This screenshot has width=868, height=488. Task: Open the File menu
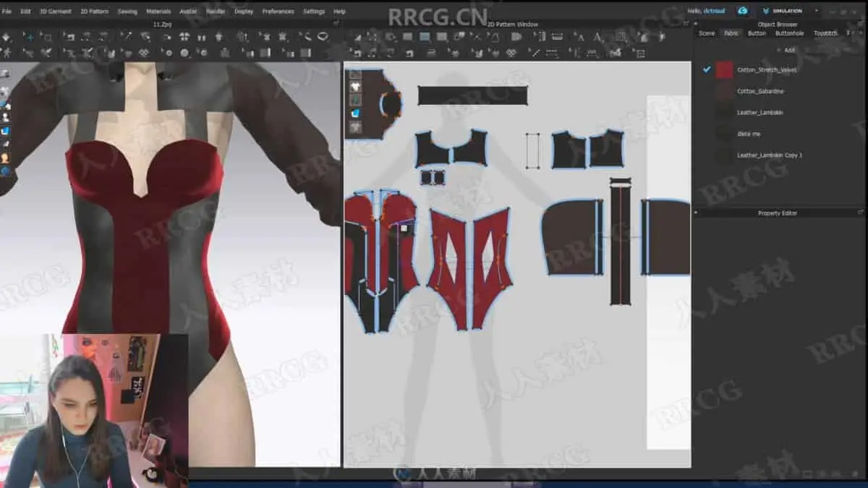7,12
